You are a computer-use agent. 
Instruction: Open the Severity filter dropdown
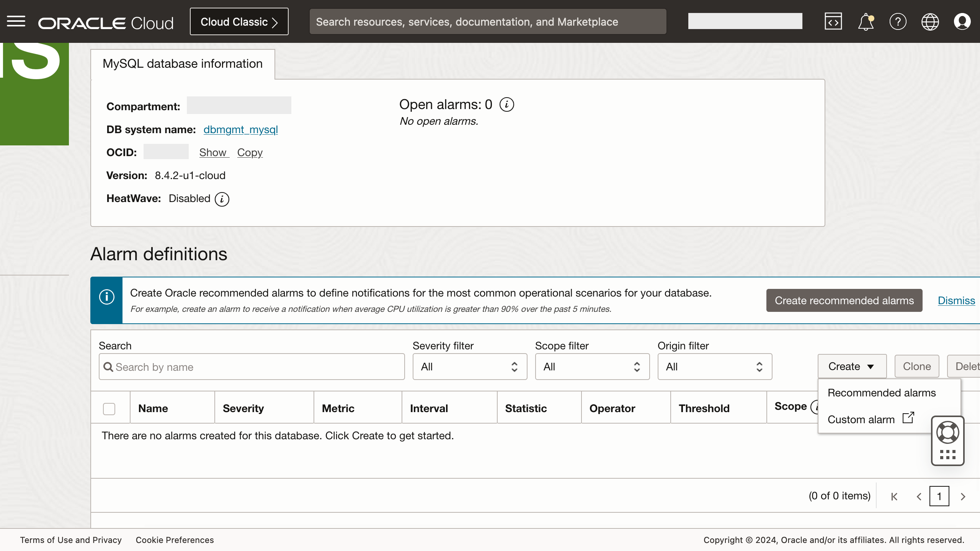(470, 367)
